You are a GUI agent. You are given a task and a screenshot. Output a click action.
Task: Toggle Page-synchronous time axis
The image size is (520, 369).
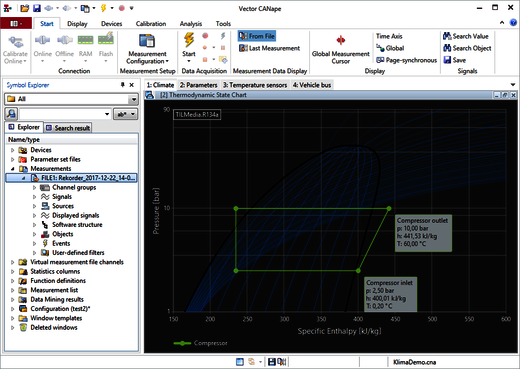[406, 60]
